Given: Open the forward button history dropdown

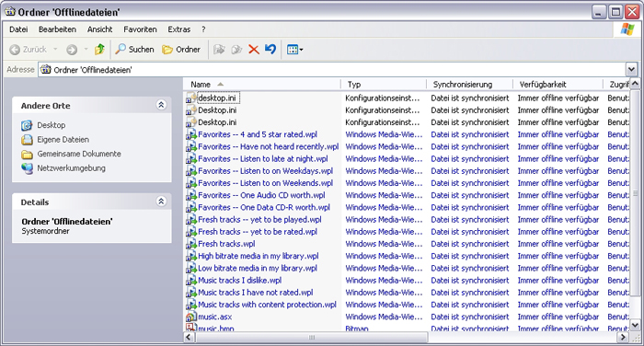Looking at the screenshot, I should [x=86, y=50].
